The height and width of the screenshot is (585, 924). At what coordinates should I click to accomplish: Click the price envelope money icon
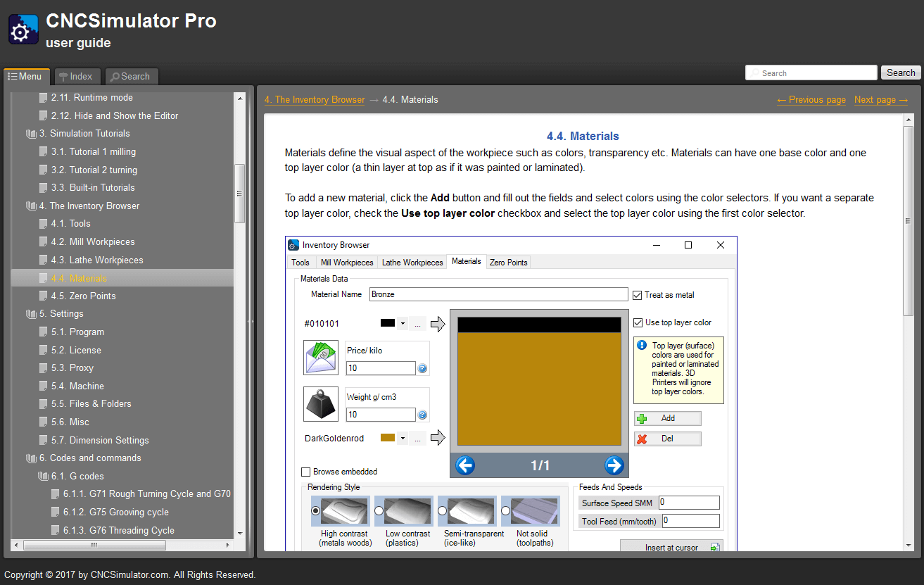pos(321,358)
